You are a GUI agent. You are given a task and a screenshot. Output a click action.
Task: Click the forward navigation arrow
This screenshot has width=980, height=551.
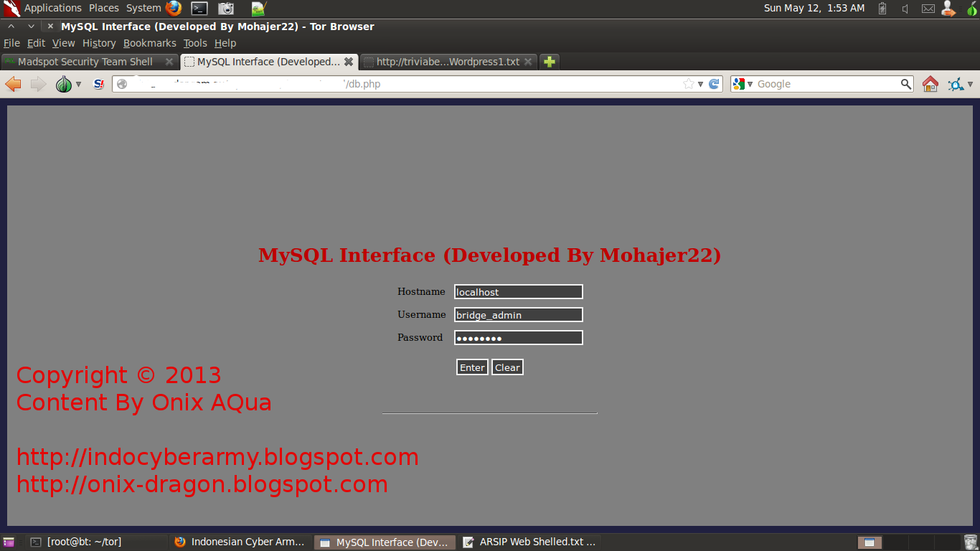[x=38, y=84]
